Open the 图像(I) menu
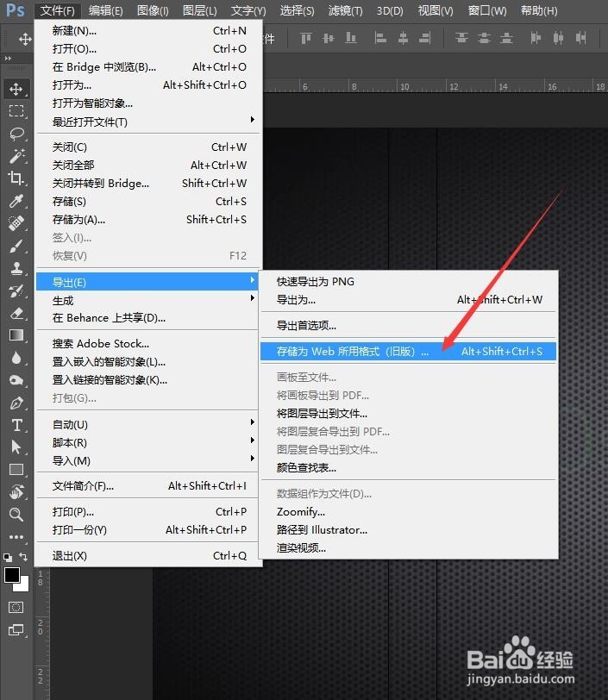This screenshot has height=700, width=608. (x=153, y=10)
